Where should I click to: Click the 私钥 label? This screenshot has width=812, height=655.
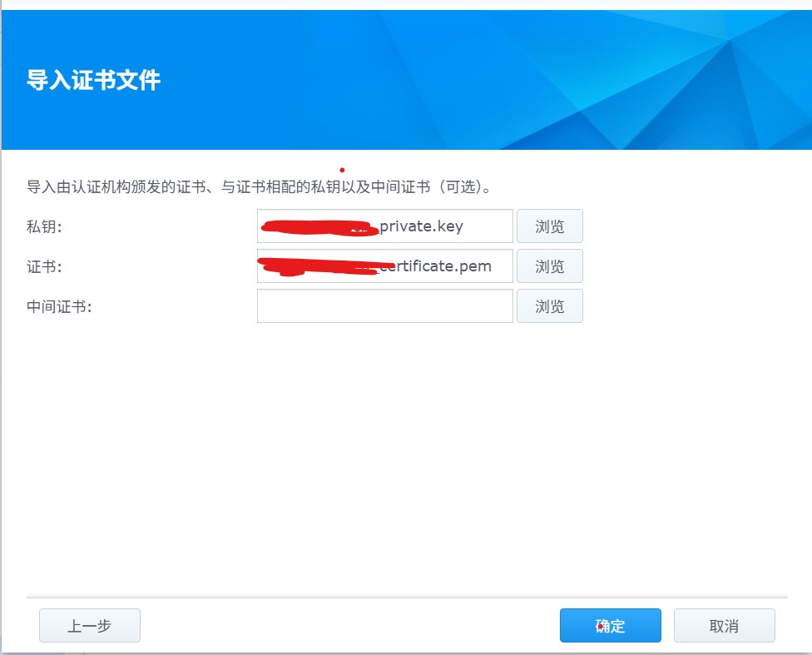tap(45, 226)
